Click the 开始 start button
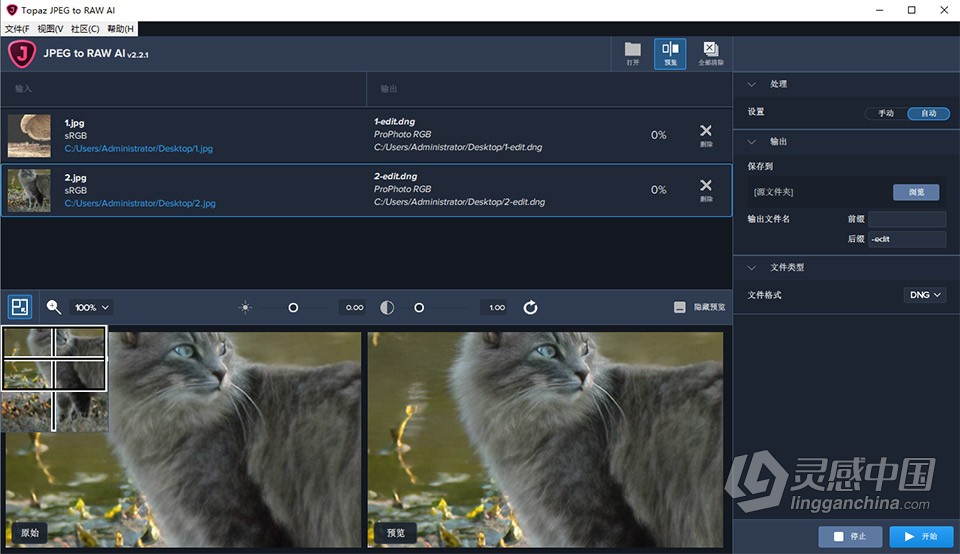The height and width of the screenshot is (554, 960). [921, 536]
